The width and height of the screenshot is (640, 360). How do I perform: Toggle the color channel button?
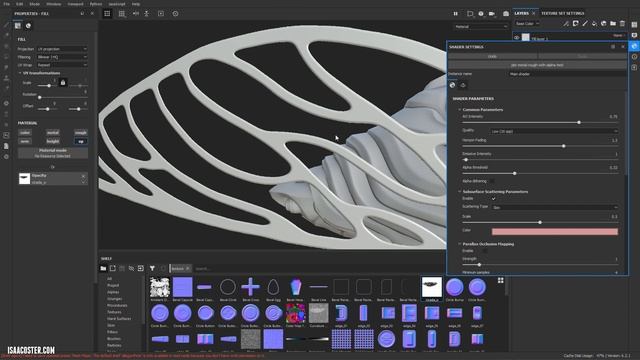point(25,133)
